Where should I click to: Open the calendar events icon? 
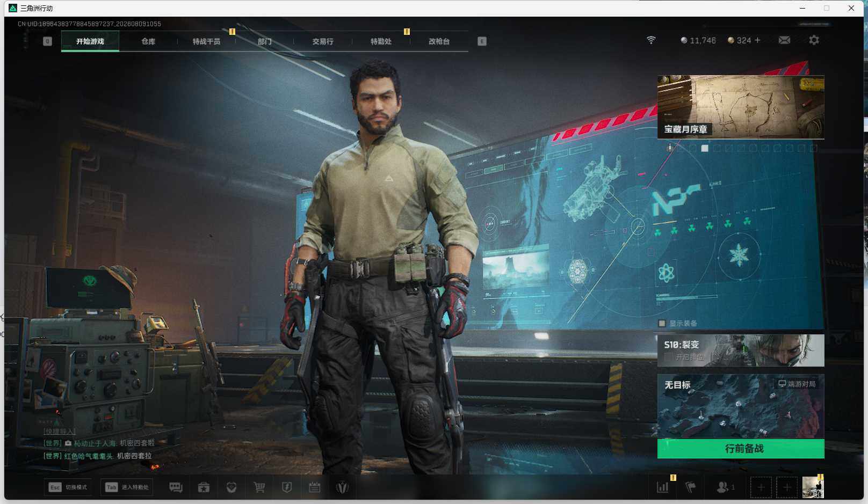click(315, 487)
